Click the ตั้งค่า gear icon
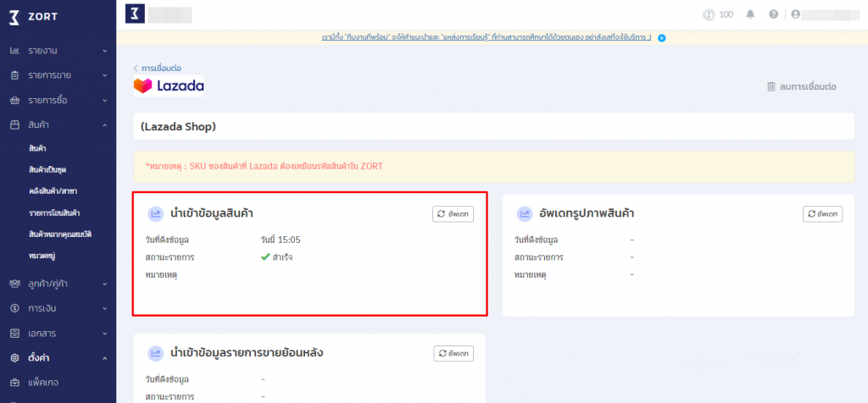This screenshot has height=403, width=868. tap(15, 358)
